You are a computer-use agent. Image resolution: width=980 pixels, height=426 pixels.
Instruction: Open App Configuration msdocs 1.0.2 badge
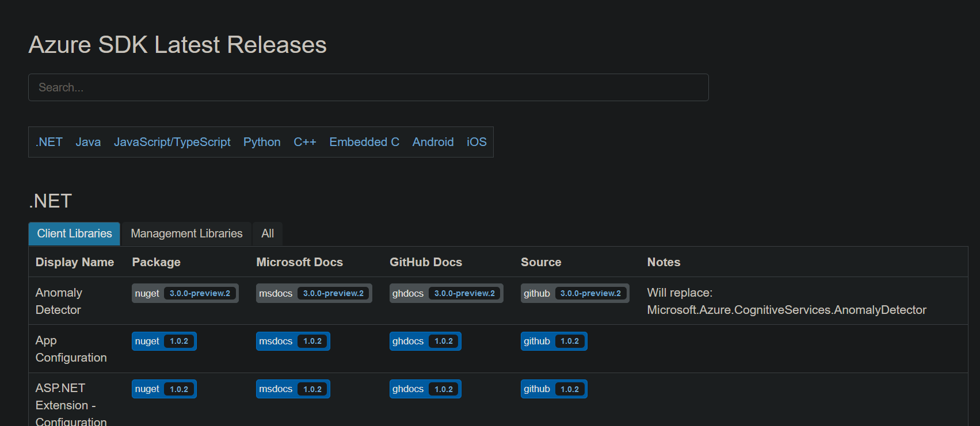pos(293,341)
